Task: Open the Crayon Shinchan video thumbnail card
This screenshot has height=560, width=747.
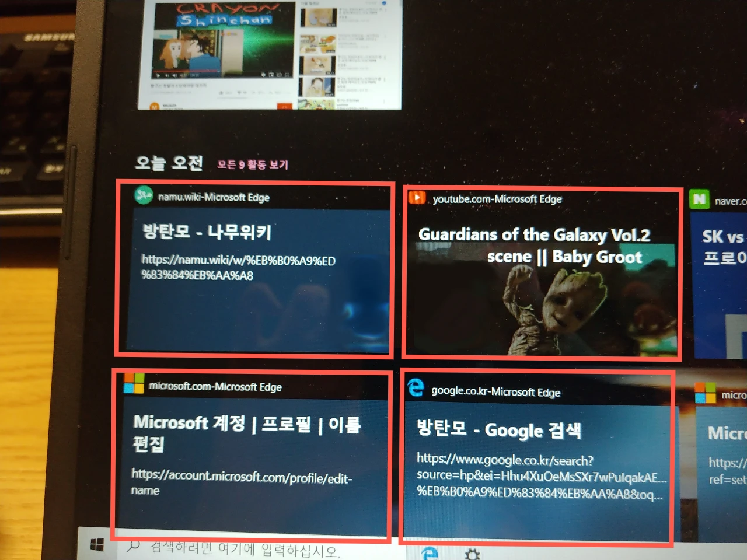Action: pos(270,55)
